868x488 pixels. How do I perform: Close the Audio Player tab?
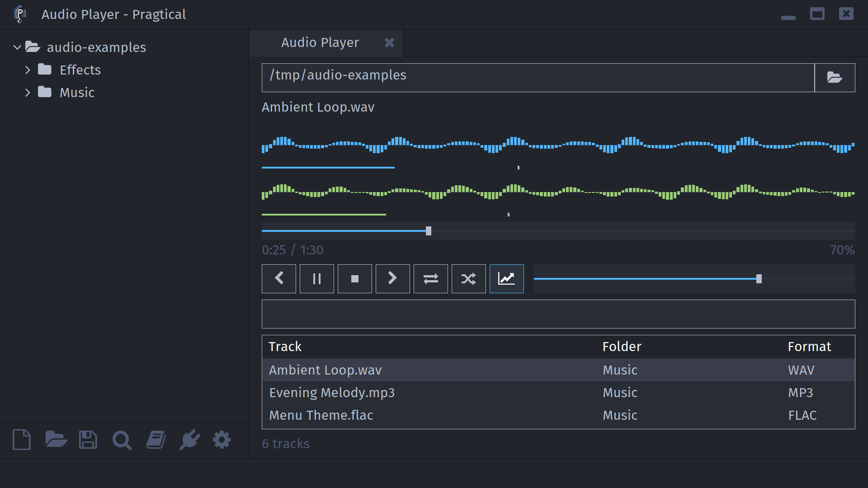point(389,42)
